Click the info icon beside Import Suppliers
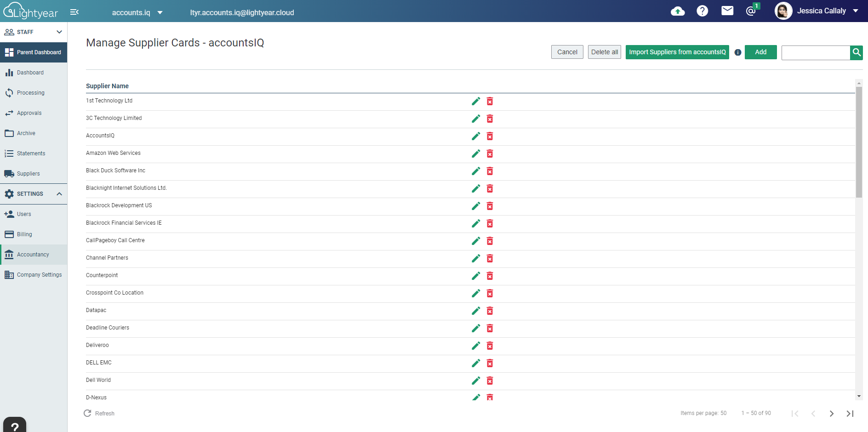This screenshot has height=432, width=868. coord(738,52)
